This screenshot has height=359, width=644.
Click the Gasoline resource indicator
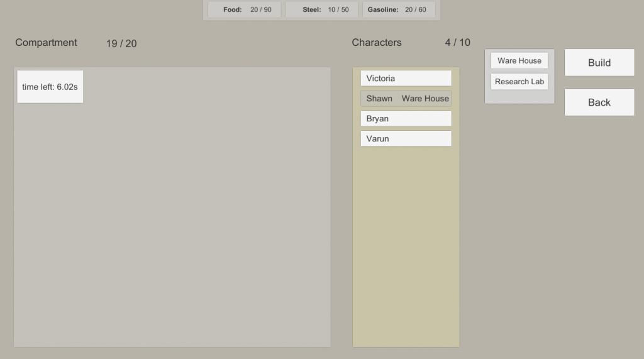tap(399, 9)
